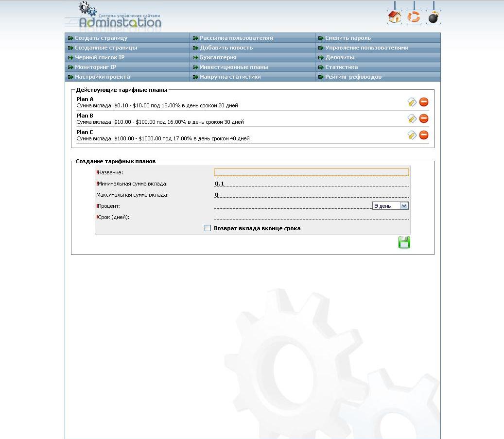504x439 pixels.
Task: Delete Plan A with the red icon
Action: pos(424,102)
